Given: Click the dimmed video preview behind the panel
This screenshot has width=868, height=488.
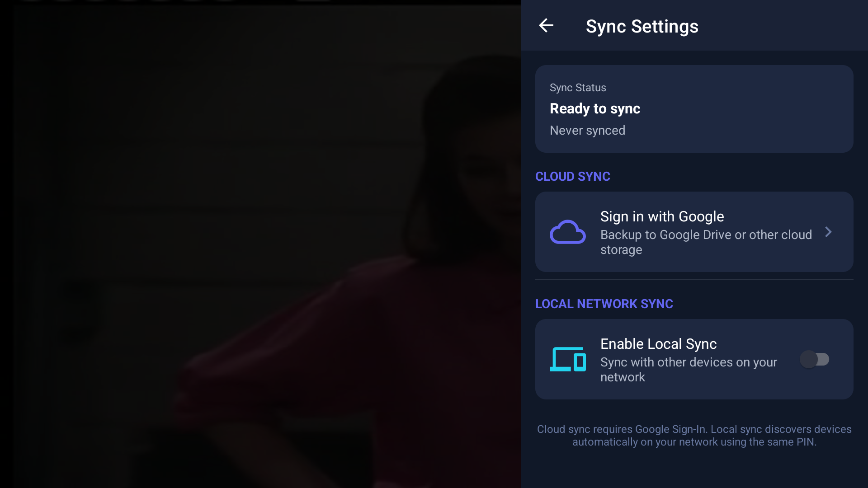Looking at the screenshot, I should coord(260,244).
